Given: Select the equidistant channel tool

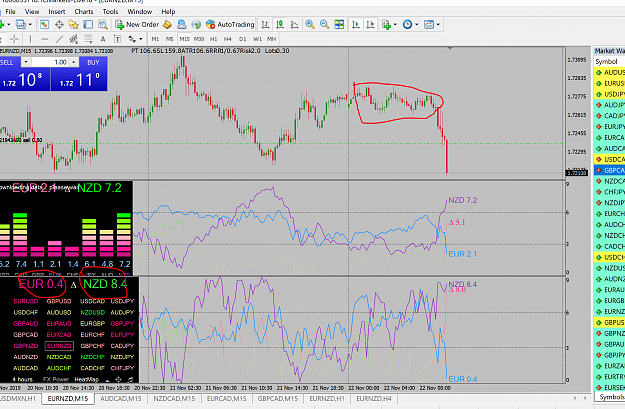Looking at the screenshot, I should click(74, 39).
